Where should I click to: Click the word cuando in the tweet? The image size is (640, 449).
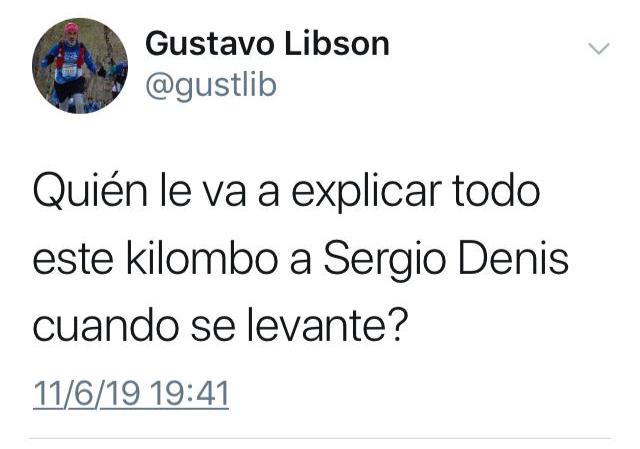pos(106,327)
